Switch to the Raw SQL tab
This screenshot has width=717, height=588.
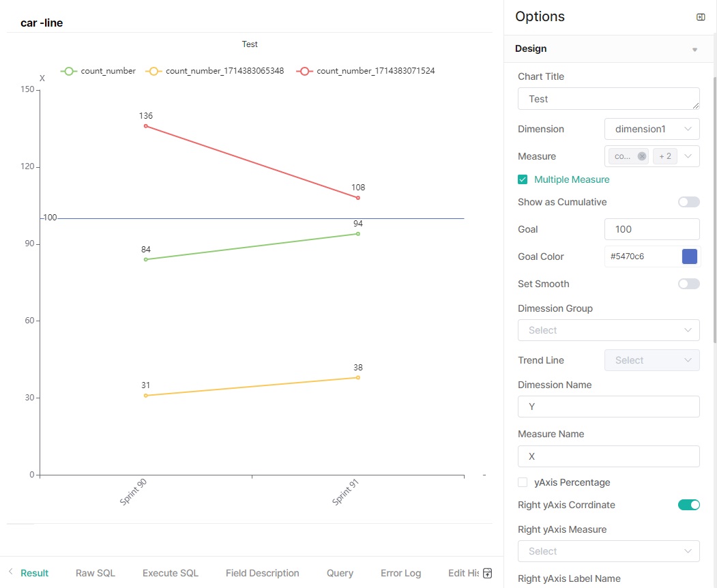(95, 573)
